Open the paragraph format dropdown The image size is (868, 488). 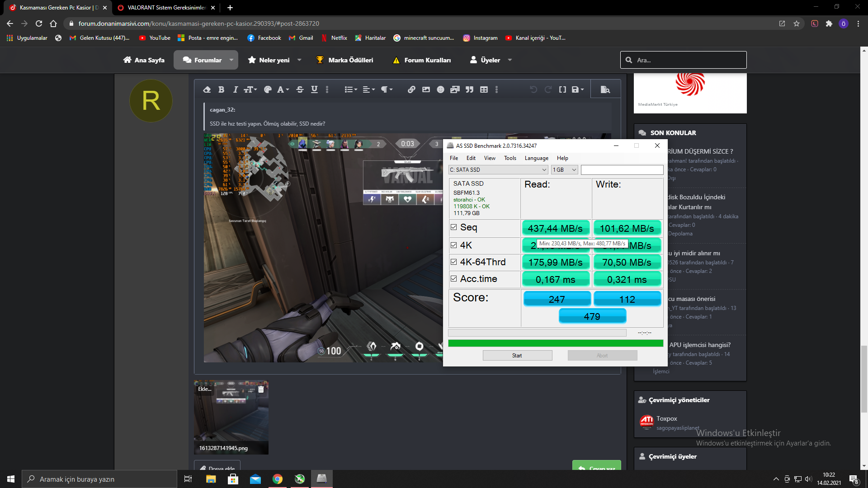click(x=387, y=89)
